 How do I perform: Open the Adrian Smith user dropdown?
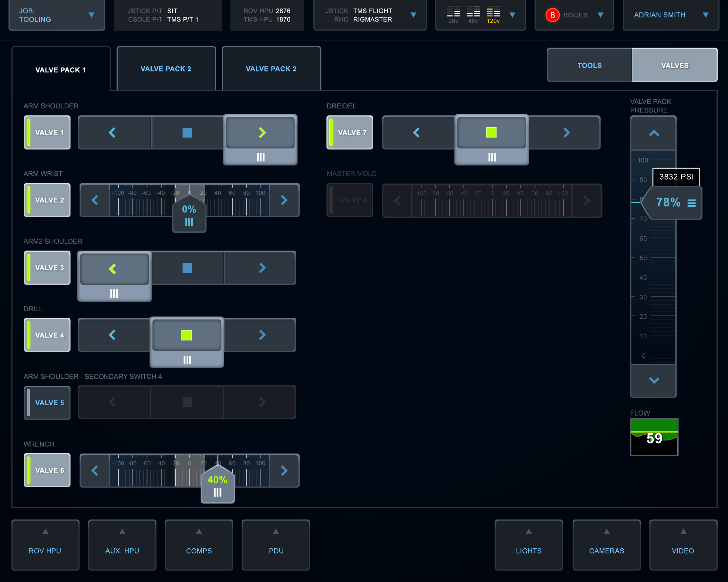tap(671, 15)
